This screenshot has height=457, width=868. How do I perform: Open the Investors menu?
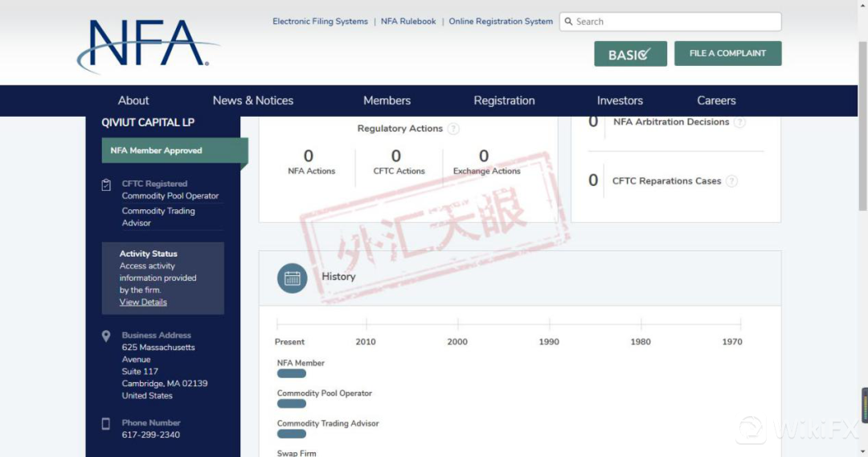[x=620, y=101]
